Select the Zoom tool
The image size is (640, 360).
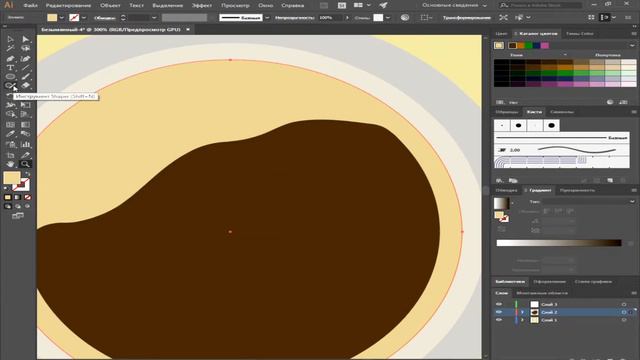click(x=25, y=164)
